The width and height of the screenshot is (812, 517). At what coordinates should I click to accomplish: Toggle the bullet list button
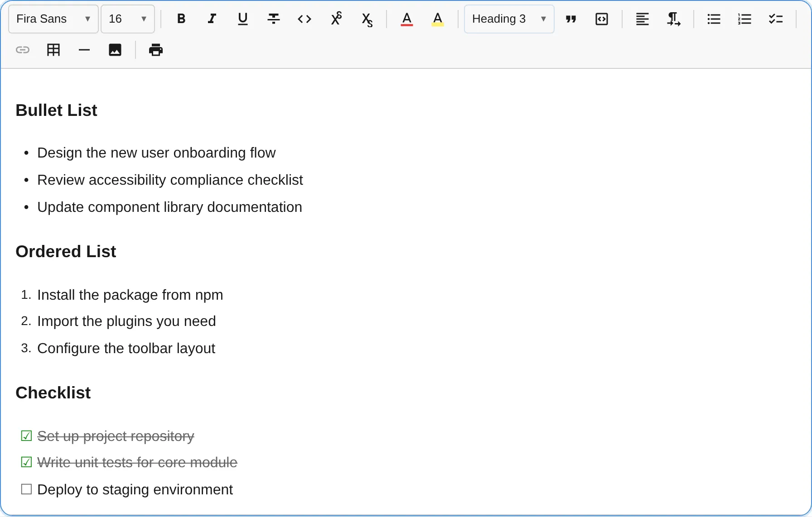(714, 19)
